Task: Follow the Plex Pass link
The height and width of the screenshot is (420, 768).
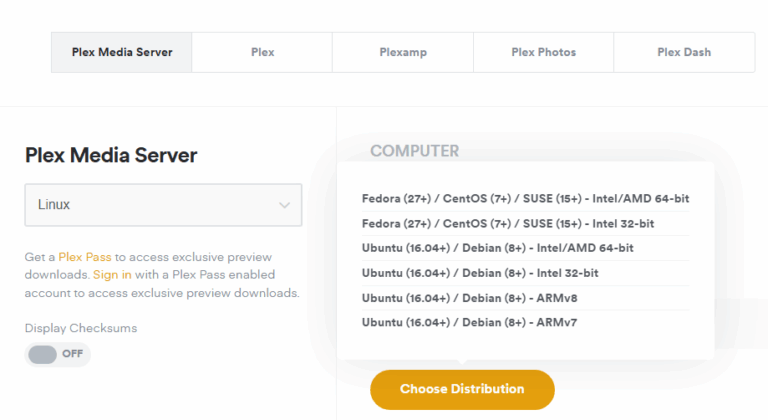Action: [x=85, y=257]
